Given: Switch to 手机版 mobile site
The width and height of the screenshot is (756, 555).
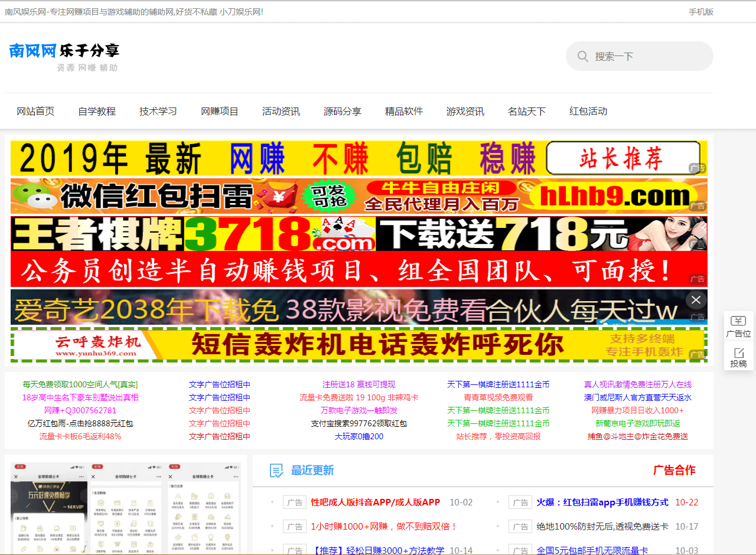Looking at the screenshot, I should click(x=700, y=12).
